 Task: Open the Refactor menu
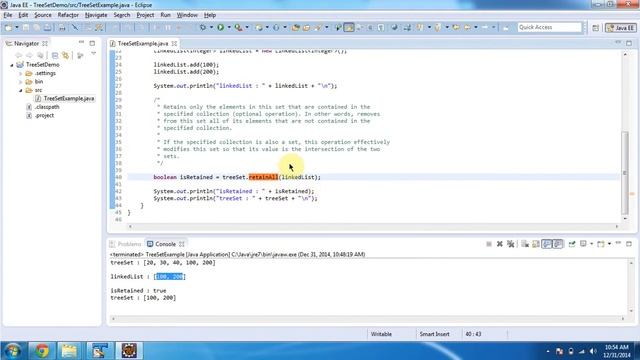pos(68,15)
